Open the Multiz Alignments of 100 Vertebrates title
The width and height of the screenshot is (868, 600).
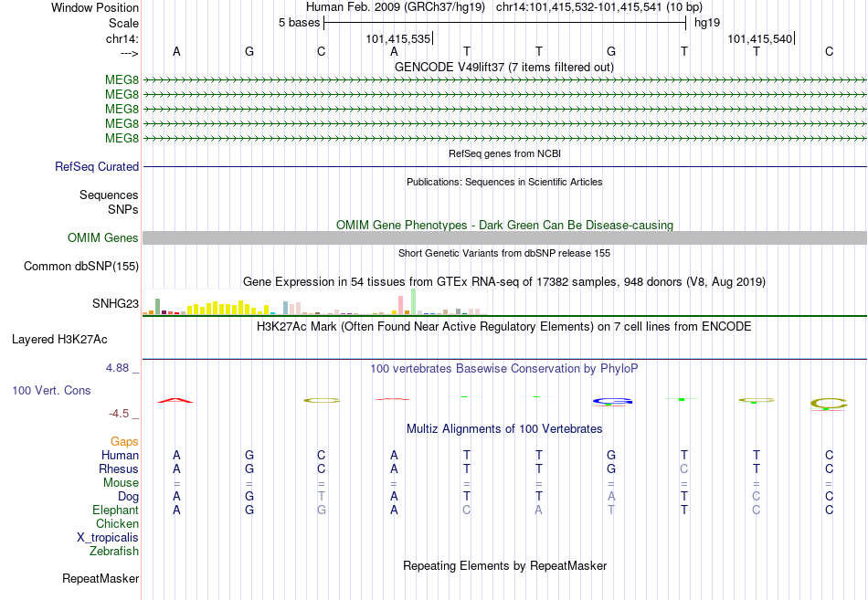point(504,428)
